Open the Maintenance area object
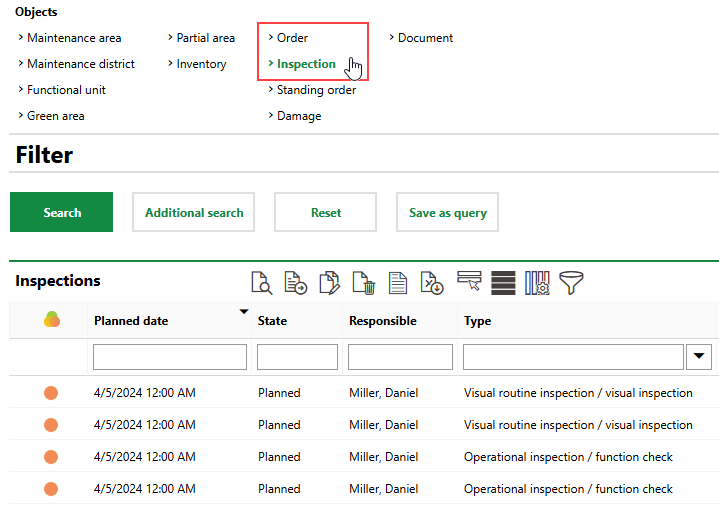 [74, 38]
